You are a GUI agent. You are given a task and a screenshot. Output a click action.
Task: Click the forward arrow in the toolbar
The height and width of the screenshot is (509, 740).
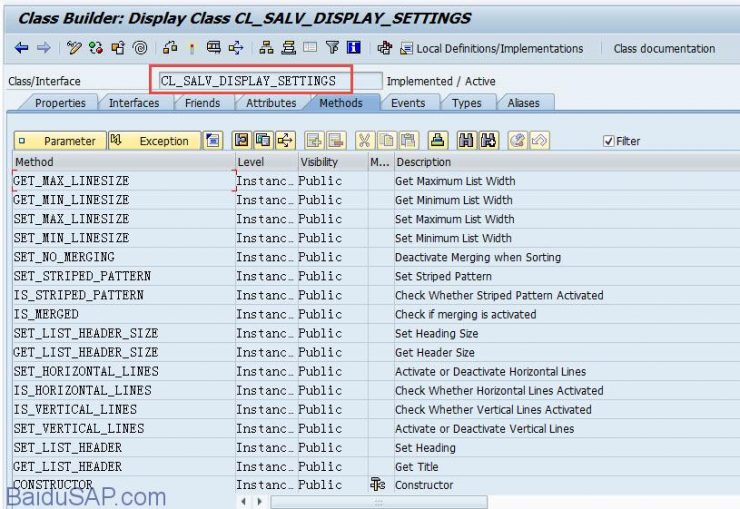[43, 48]
